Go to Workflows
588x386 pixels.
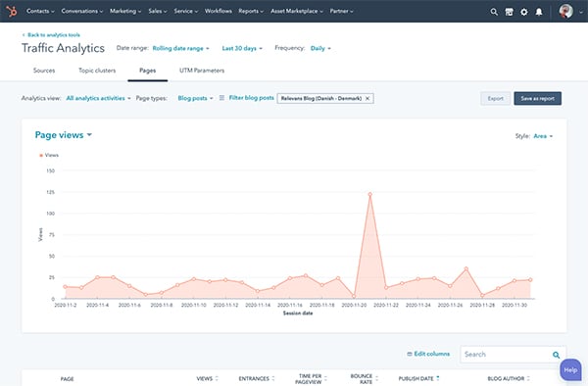pyautogui.click(x=219, y=11)
